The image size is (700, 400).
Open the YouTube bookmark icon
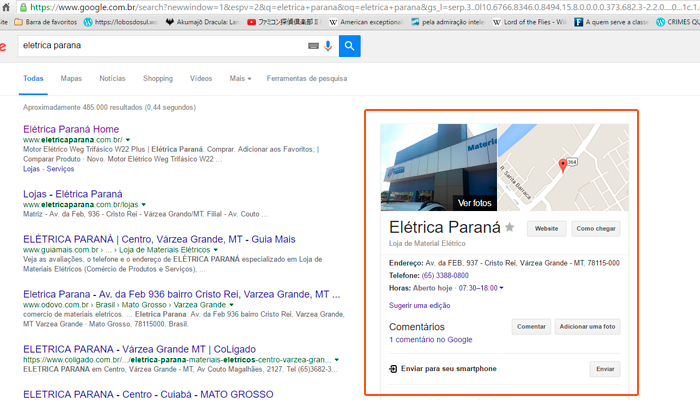pyautogui.click(x=251, y=22)
